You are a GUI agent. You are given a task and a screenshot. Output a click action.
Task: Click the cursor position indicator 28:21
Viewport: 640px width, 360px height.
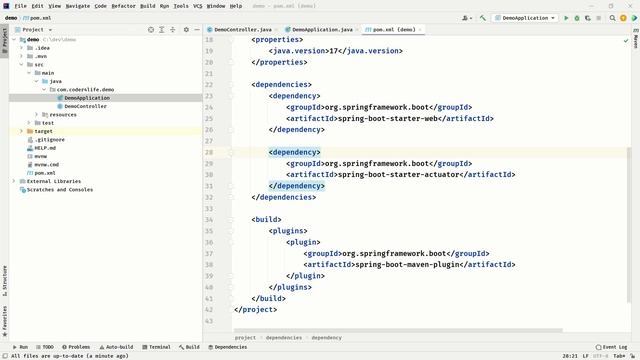[570, 356]
